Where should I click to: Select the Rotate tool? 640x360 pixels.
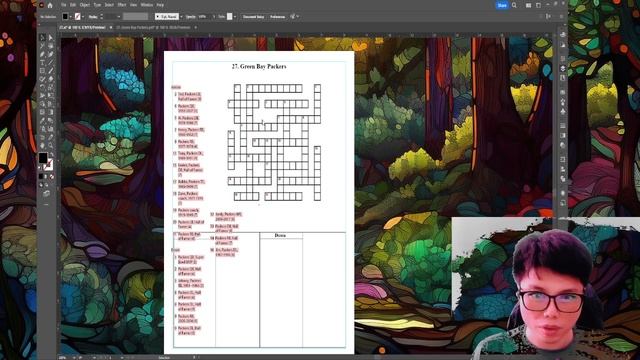pos(42,87)
